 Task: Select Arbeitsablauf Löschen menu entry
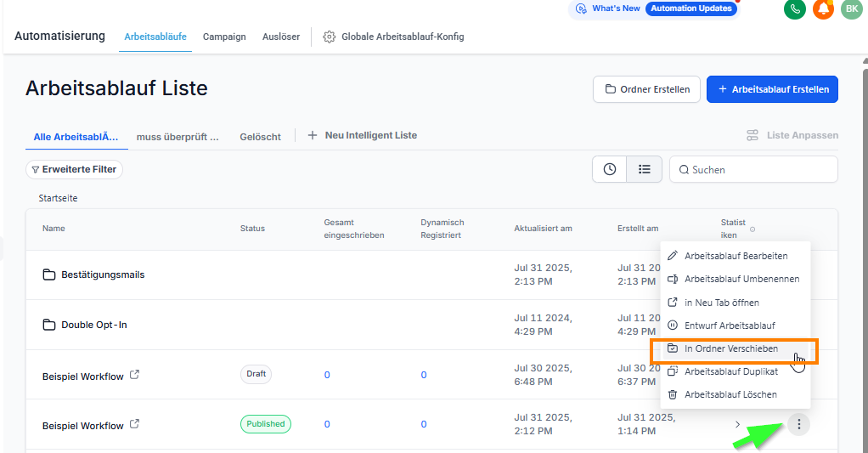point(736,394)
